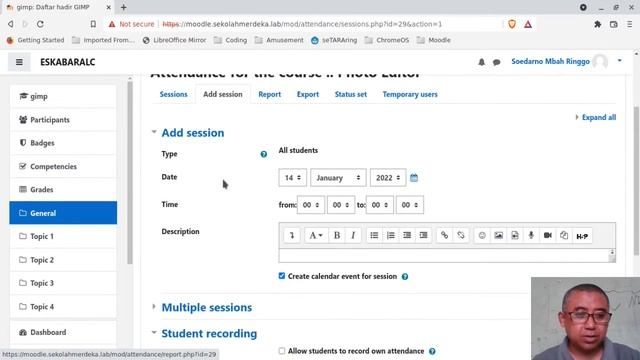Viewport: 640px width, 360px height.
Task: Open the to-hour time dropdown
Action: click(x=380, y=205)
